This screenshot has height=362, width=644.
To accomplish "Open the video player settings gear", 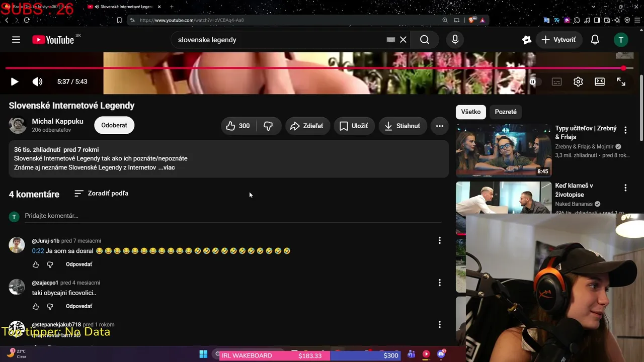I will pos(578,81).
